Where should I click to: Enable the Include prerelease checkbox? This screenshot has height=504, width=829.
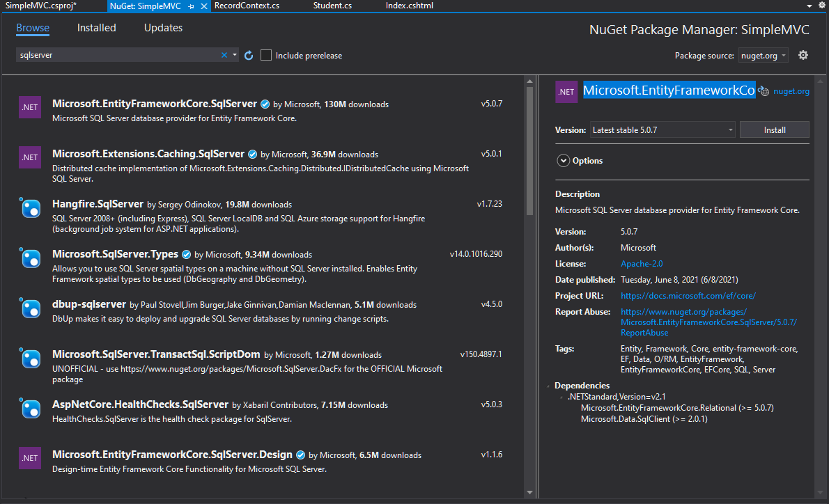click(x=266, y=55)
